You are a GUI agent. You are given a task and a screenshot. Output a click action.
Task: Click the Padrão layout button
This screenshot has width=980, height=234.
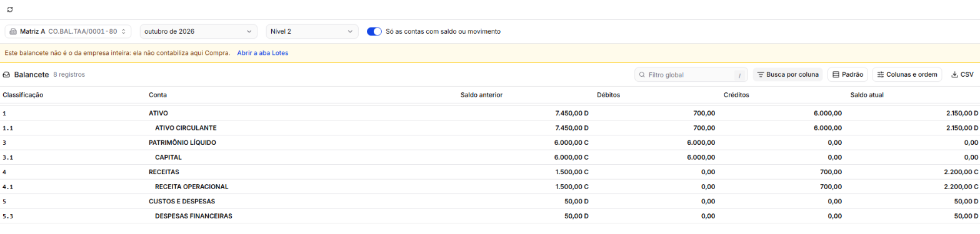click(847, 75)
